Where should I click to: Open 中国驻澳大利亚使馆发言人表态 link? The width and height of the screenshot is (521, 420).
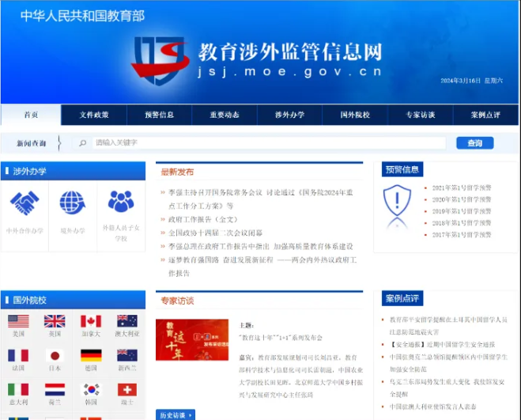(433, 407)
